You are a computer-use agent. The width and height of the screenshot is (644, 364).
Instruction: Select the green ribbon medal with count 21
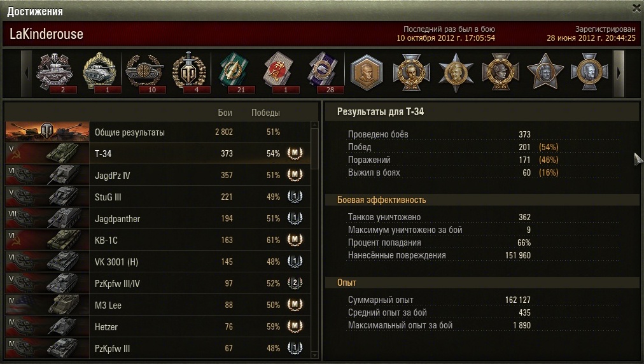coord(234,72)
